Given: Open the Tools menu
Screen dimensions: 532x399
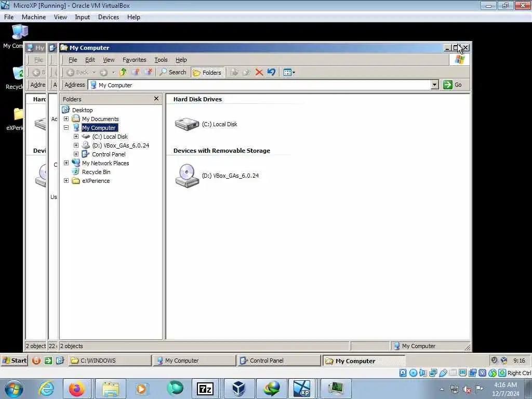Looking at the screenshot, I should [161, 60].
